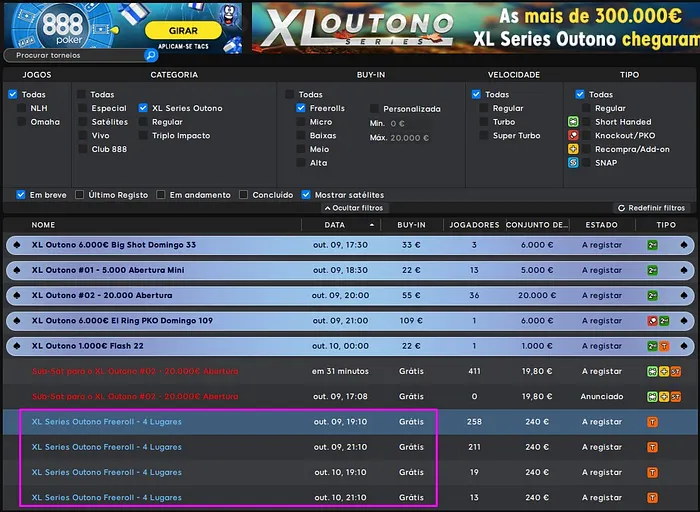Sort table by BUY-IN column header
The width and height of the screenshot is (700, 512).
(411, 225)
